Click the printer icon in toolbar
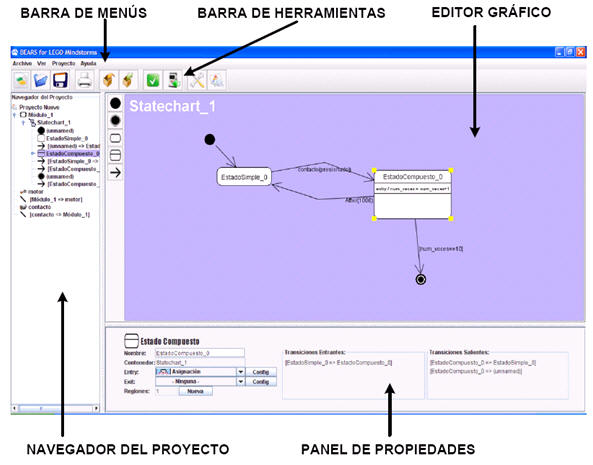593x465 pixels. pyautogui.click(x=84, y=80)
